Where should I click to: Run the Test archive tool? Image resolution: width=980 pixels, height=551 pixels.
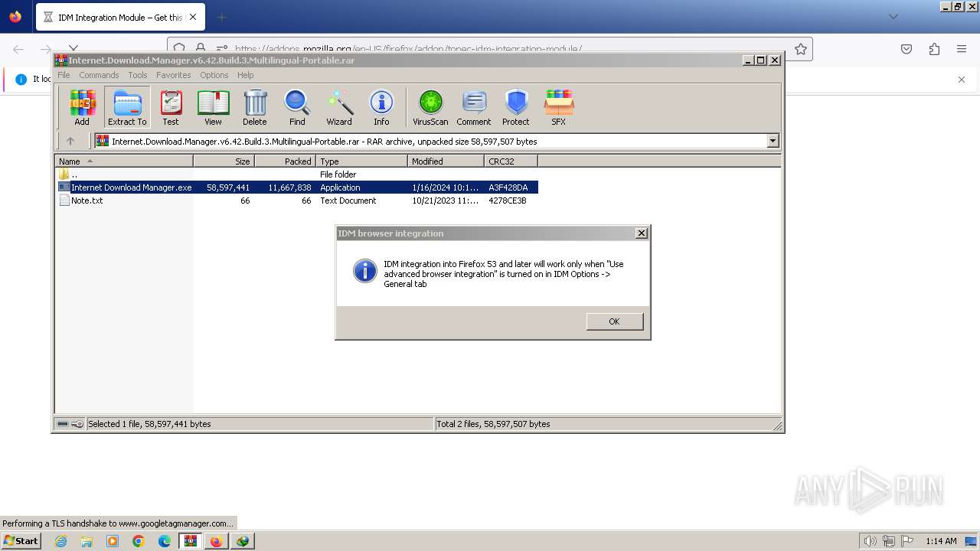171,107
